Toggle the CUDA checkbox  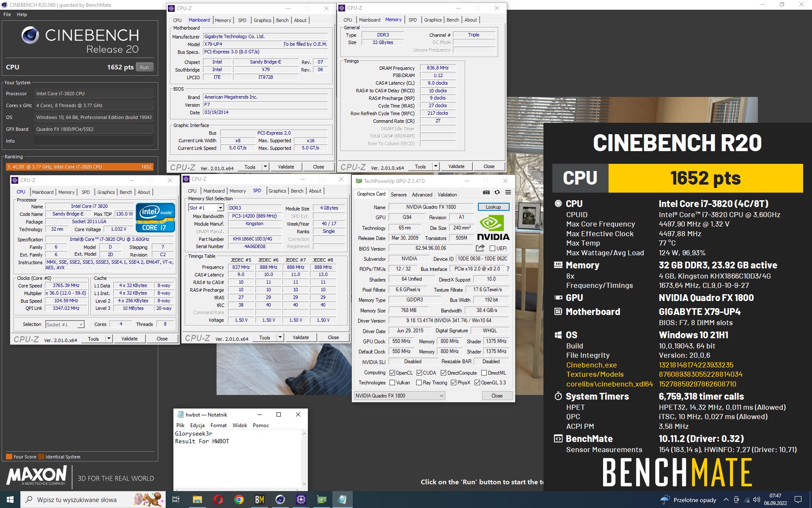point(419,373)
